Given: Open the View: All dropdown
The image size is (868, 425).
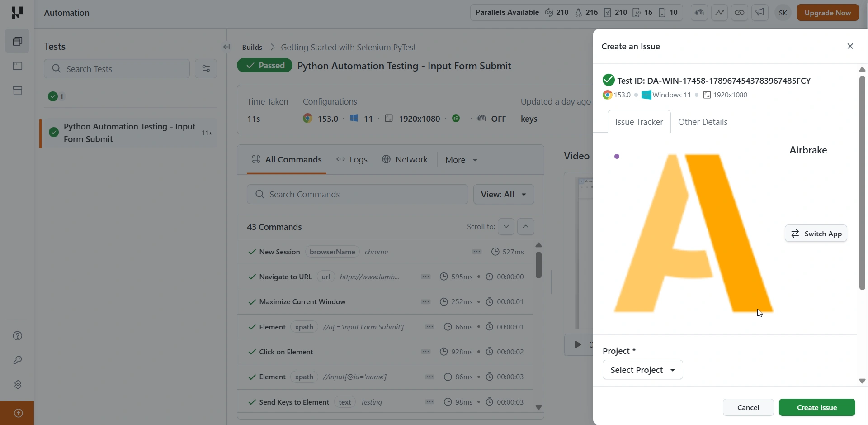Looking at the screenshot, I should (x=504, y=194).
